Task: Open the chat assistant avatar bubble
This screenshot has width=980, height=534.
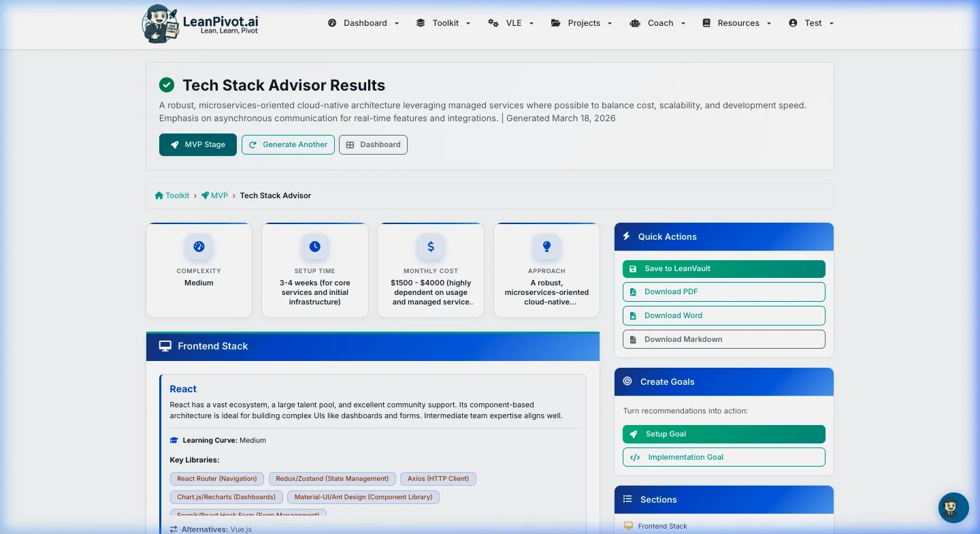Action: [x=953, y=507]
